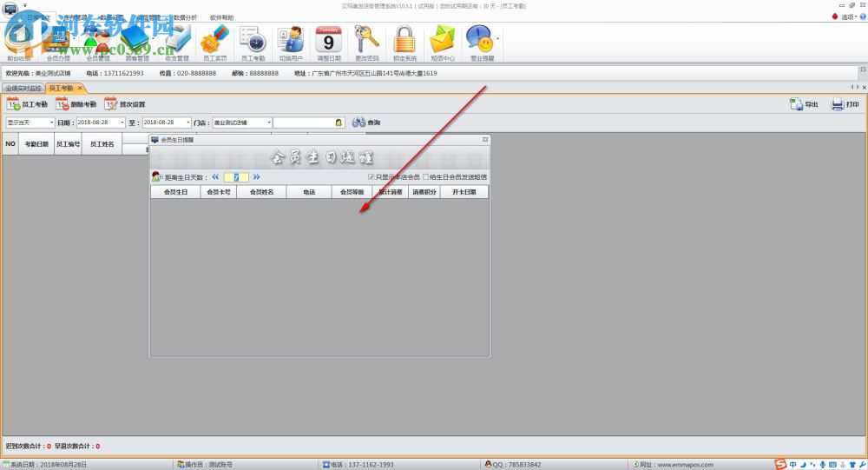868x470 pixels.
Task: Click the 考勤日期 column header
Action: point(36,143)
